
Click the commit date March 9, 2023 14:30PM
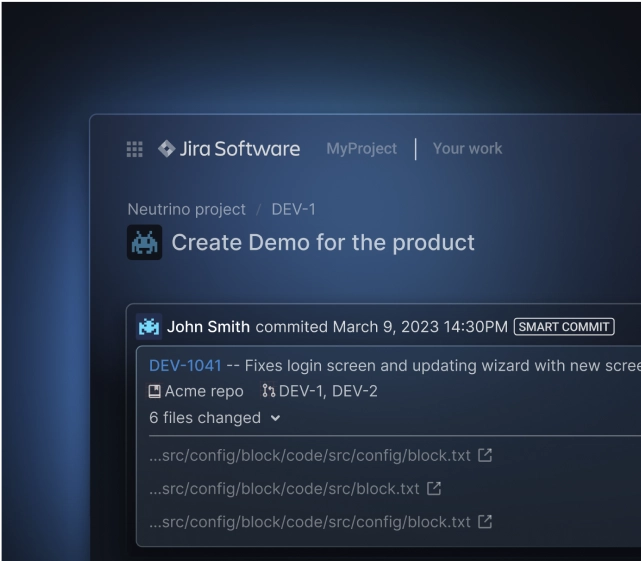420,327
